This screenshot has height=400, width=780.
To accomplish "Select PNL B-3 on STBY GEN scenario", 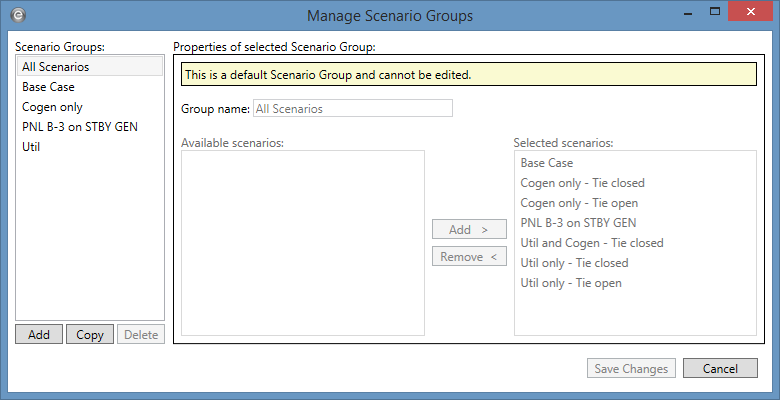I will (578, 223).
